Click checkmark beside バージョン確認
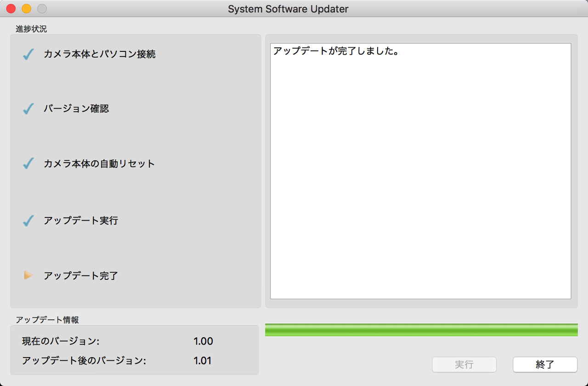588x386 pixels. click(28, 109)
